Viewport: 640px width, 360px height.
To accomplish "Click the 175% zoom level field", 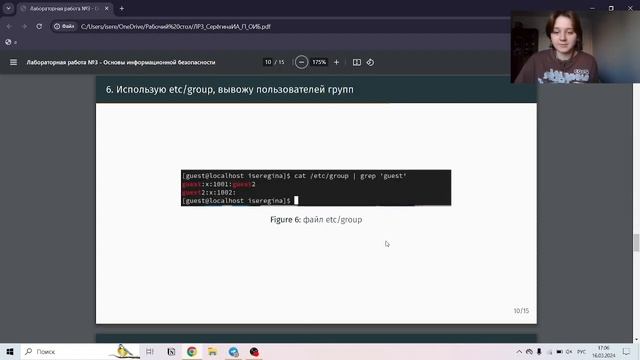I will tap(319, 62).
